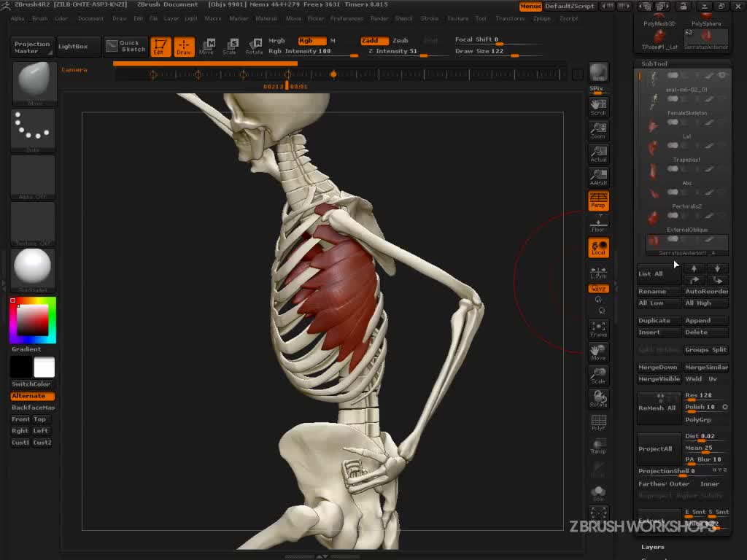Click the ProjectAll button
Screen dimensions: 747x560
tap(659, 448)
